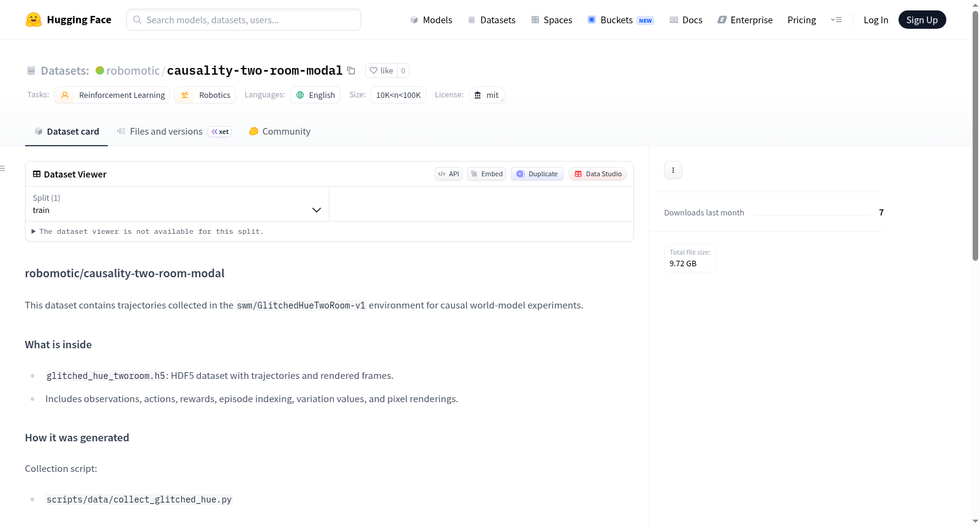Click the Duplicate button
This screenshot has height=527, width=980.
pos(537,174)
